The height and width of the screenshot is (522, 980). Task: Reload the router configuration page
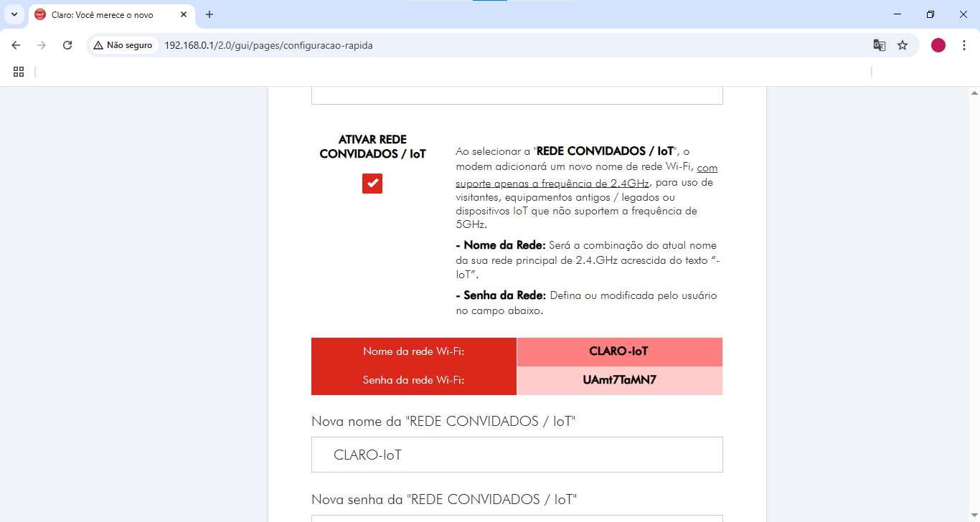click(67, 45)
